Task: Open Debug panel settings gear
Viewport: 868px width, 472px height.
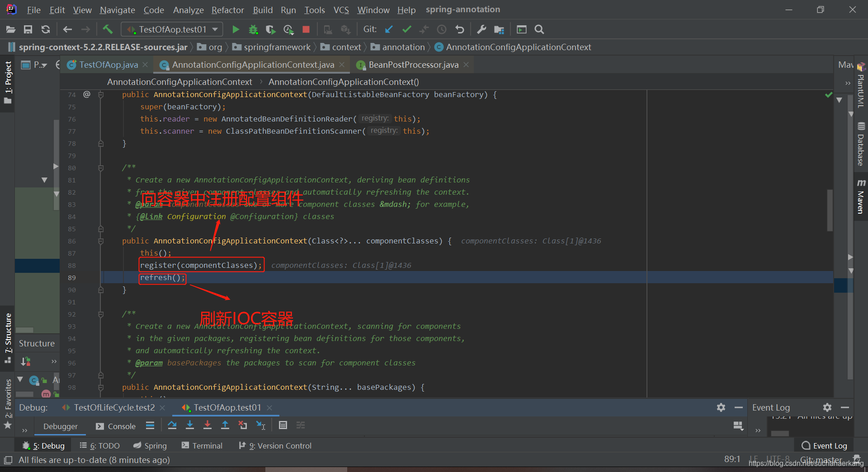Action: click(x=721, y=407)
